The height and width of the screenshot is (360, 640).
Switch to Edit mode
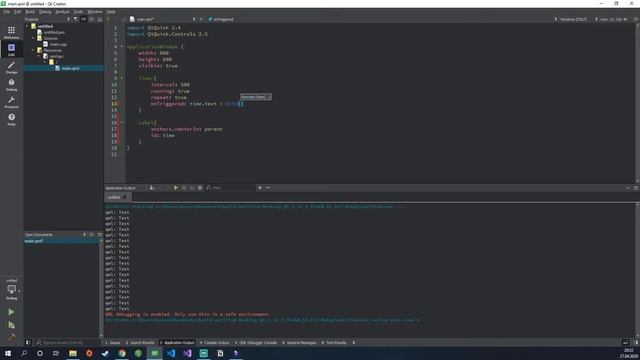coord(11,49)
